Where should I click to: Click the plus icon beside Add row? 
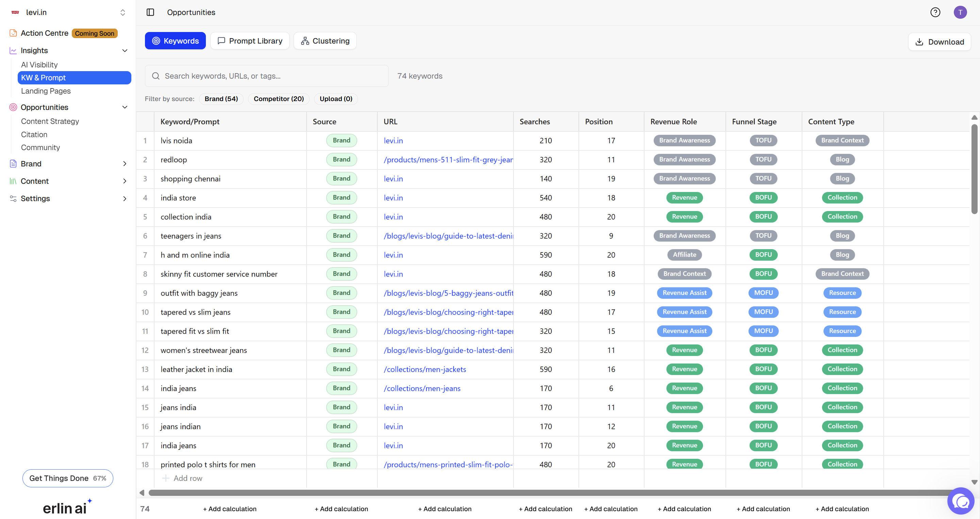166,478
